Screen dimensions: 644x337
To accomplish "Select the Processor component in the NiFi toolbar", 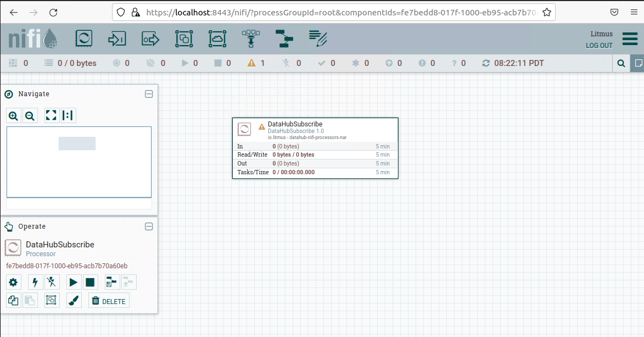I will click(x=84, y=38).
